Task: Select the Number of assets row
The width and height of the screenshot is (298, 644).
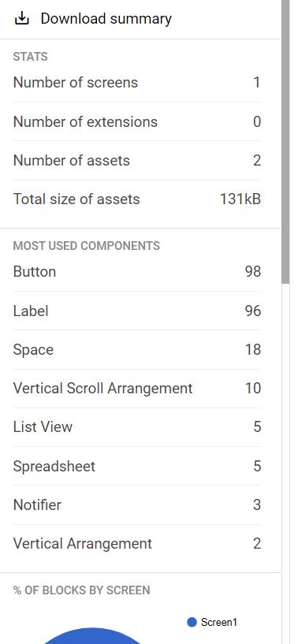Action: (x=137, y=160)
